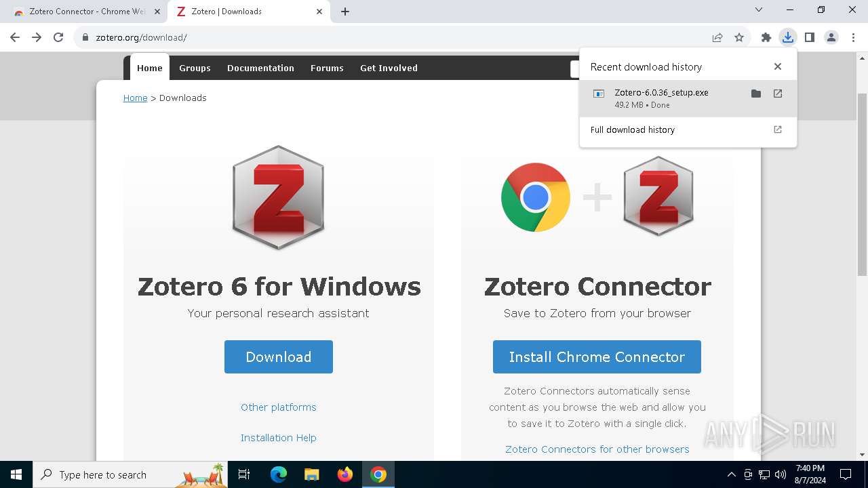The width and height of the screenshot is (868, 488).
Task: Open the network icon in system tray
Action: (x=764, y=474)
